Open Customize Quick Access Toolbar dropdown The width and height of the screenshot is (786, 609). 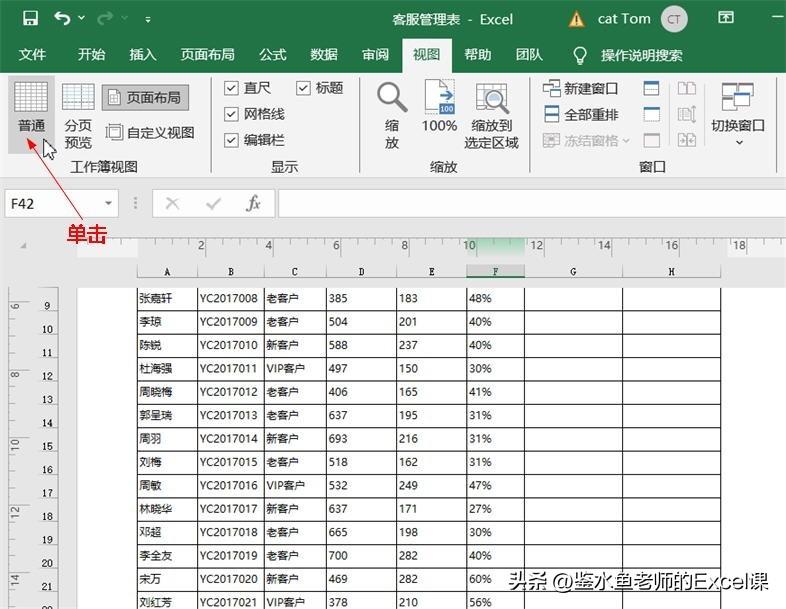click(148, 20)
